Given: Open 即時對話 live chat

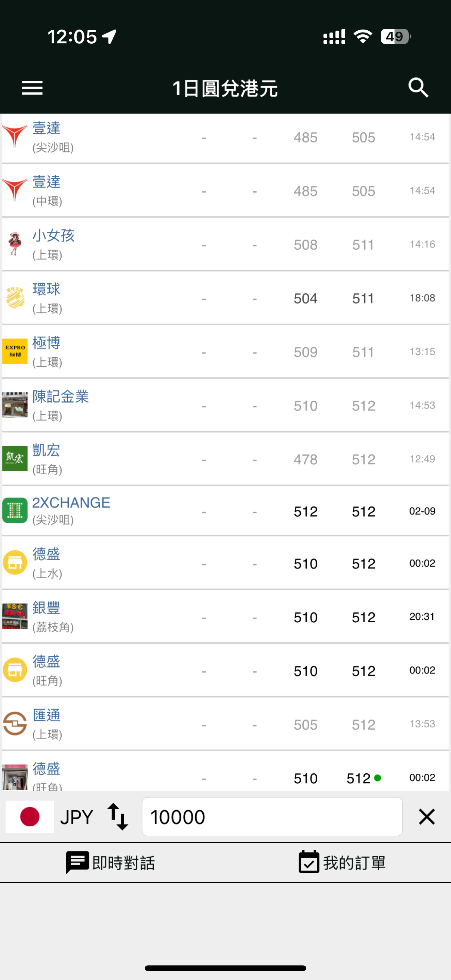Looking at the screenshot, I should coord(111,862).
